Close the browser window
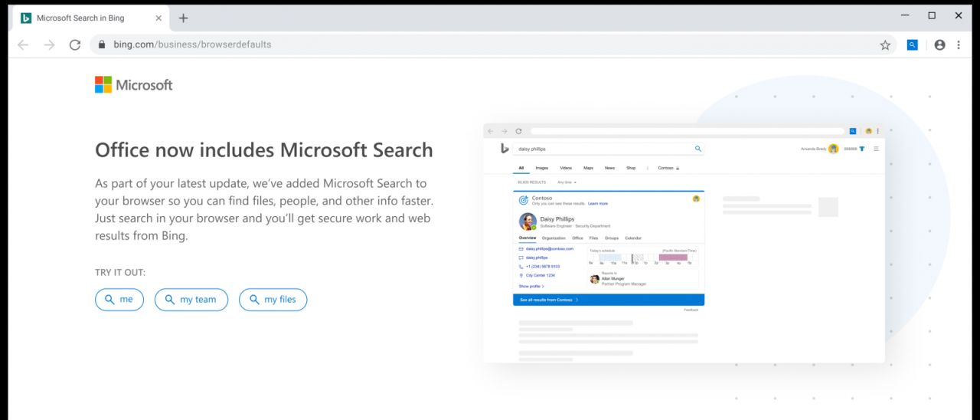 pyautogui.click(x=959, y=15)
